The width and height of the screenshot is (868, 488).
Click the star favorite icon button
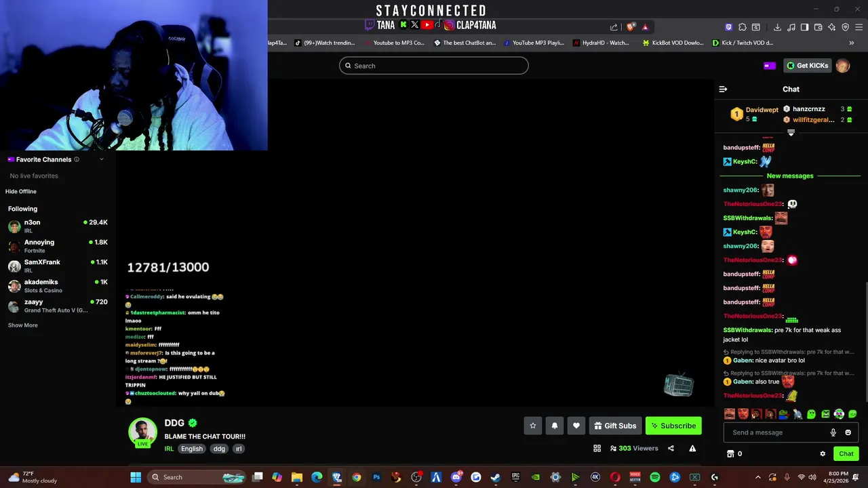point(533,426)
